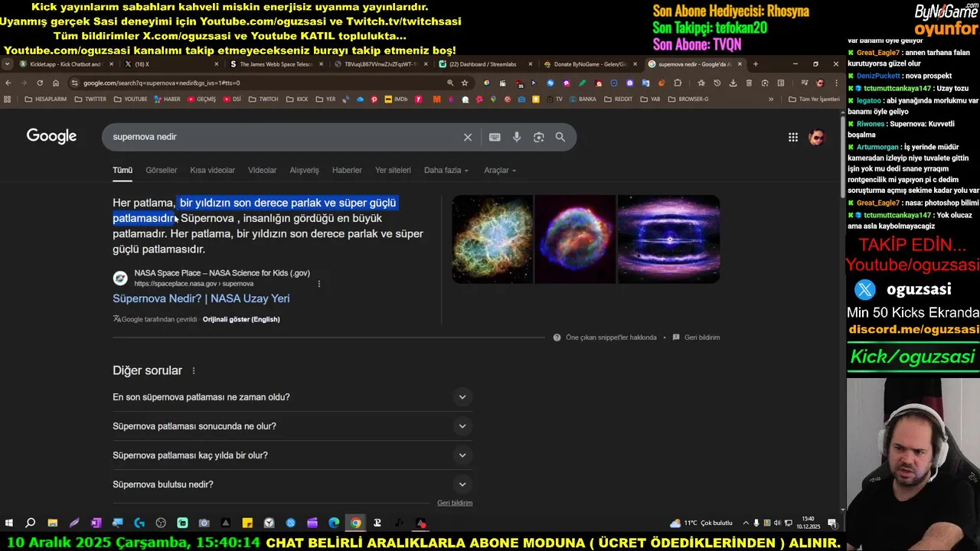
Task: Go back in Chrome
Action: coord(8,83)
